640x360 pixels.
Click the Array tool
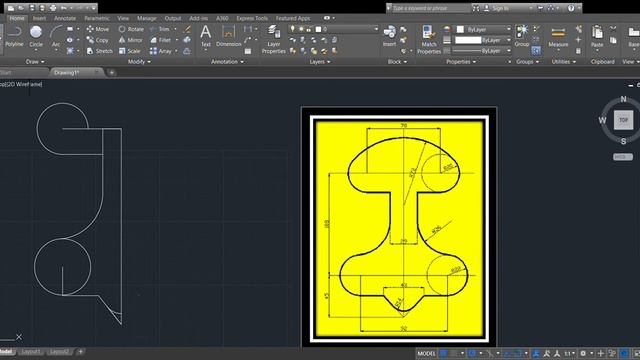160,51
